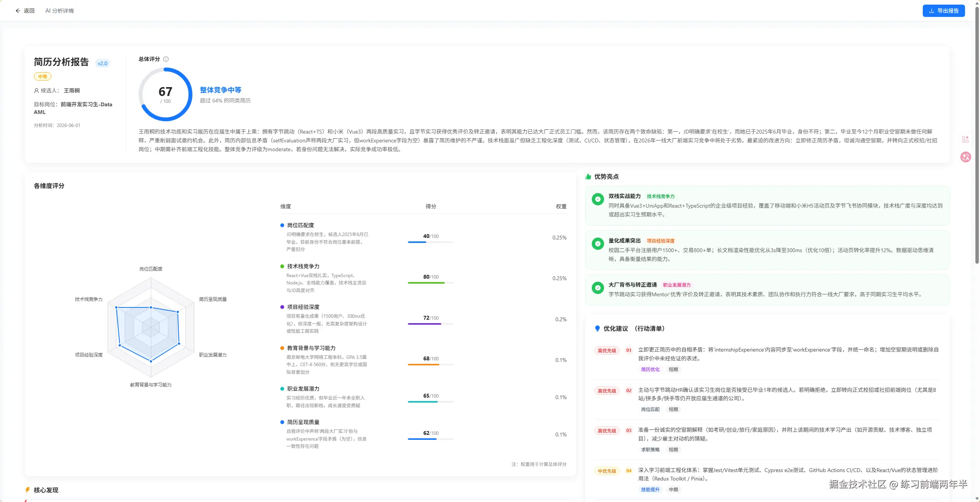Click the 职业发展潜力 65/100 progress bar
980x502 pixels.
tap(430, 402)
